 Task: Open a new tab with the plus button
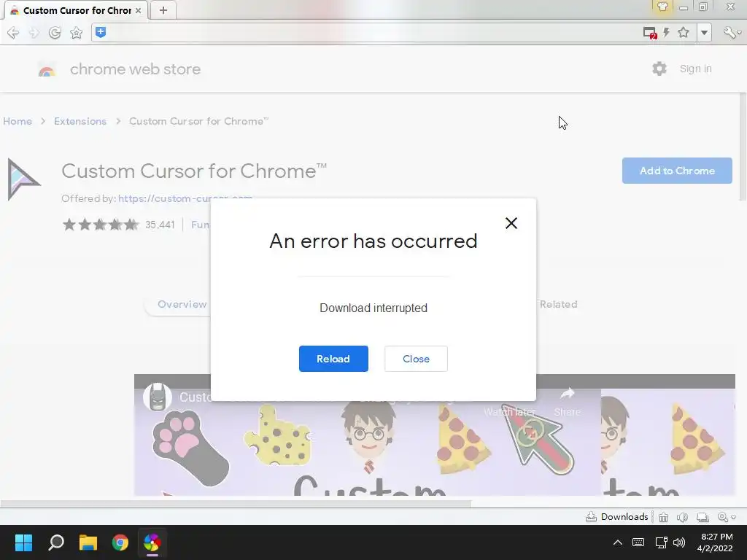click(163, 10)
